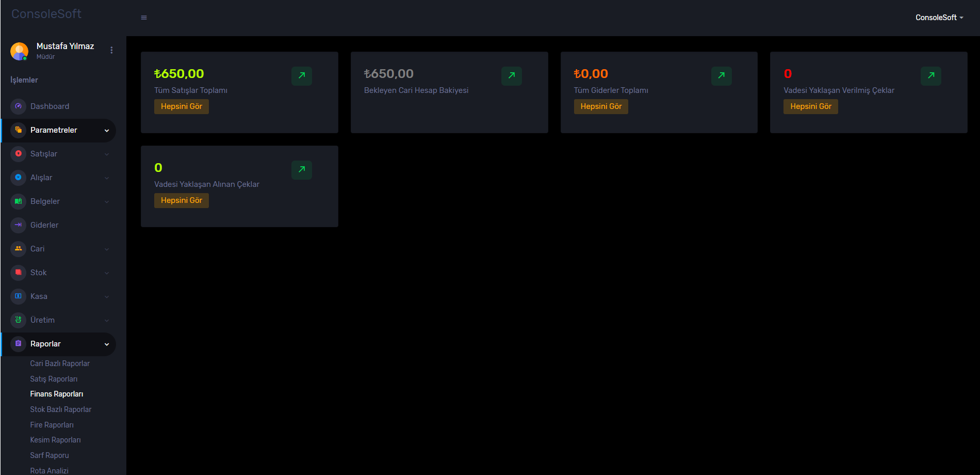Click the Üretim green icon
The height and width of the screenshot is (475, 980).
(x=18, y=320)
